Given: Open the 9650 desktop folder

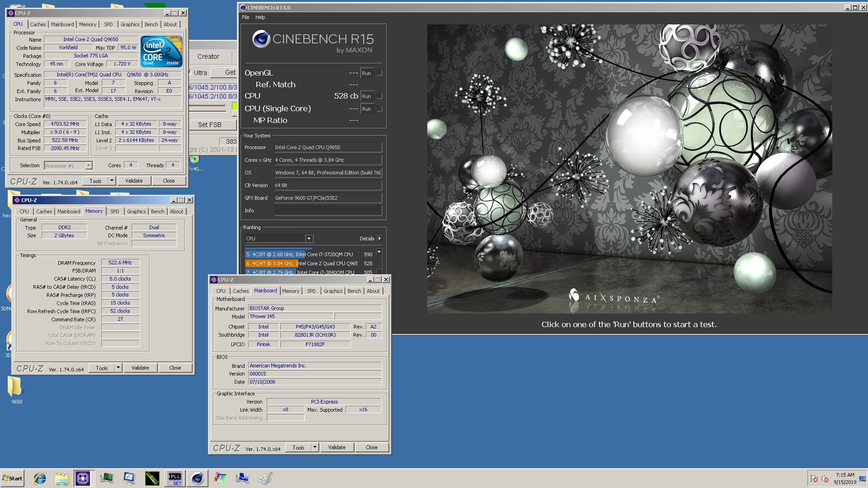Looking at the screenshot, I should [x=16, y=390].
